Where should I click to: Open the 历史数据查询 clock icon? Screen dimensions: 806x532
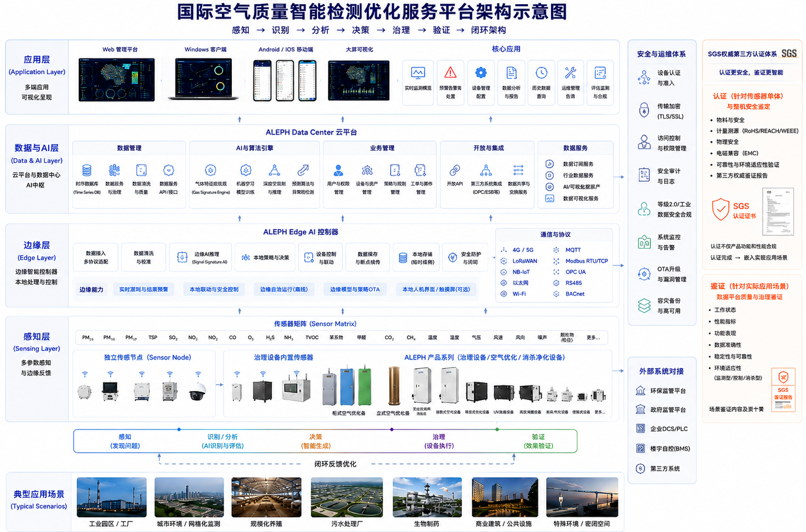(x=541, y=73)
